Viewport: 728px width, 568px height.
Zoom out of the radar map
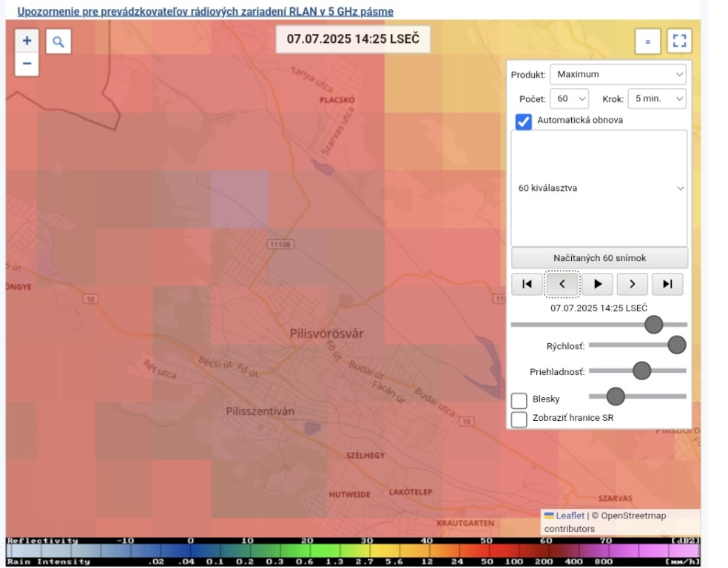27,64
